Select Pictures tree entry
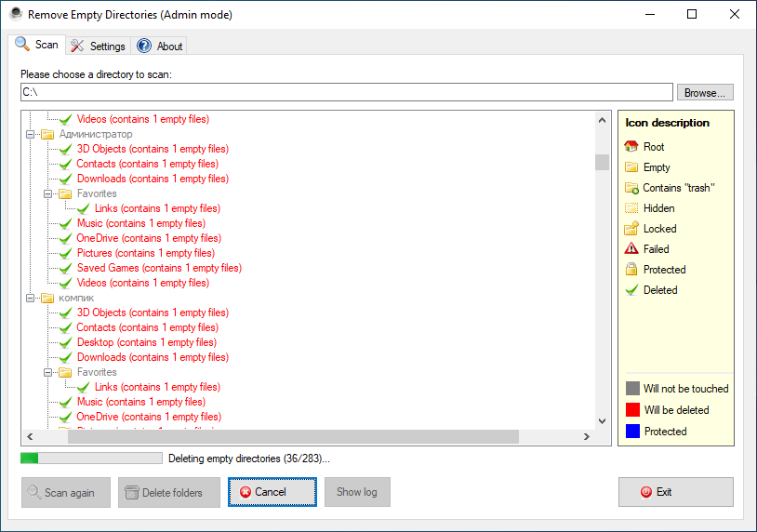757x532 pixels. click(146, 253)
